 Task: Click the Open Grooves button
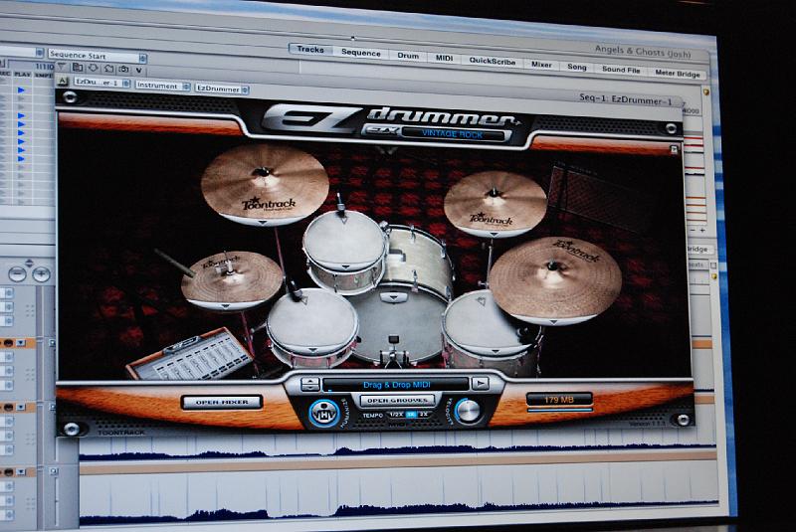click(x=396, y=400)
